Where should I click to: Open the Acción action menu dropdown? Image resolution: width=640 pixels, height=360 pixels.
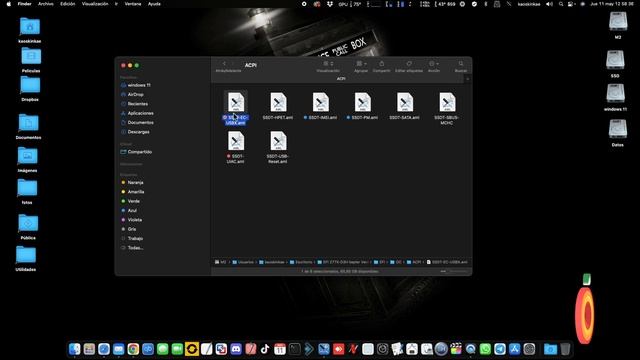point(433,64)
